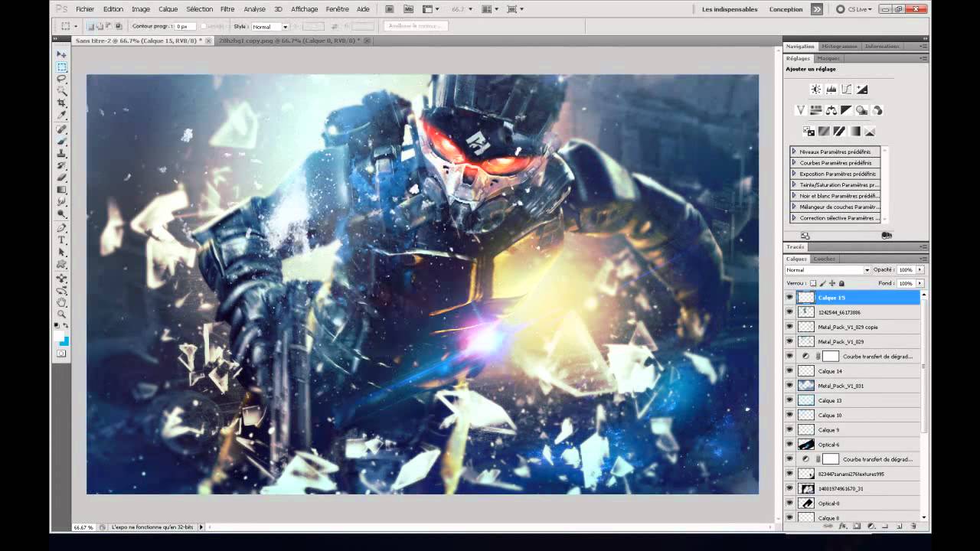Viewport: 980px width, 551px height.
Task: Click the Contour progressif input field
Action: [184, 26]
